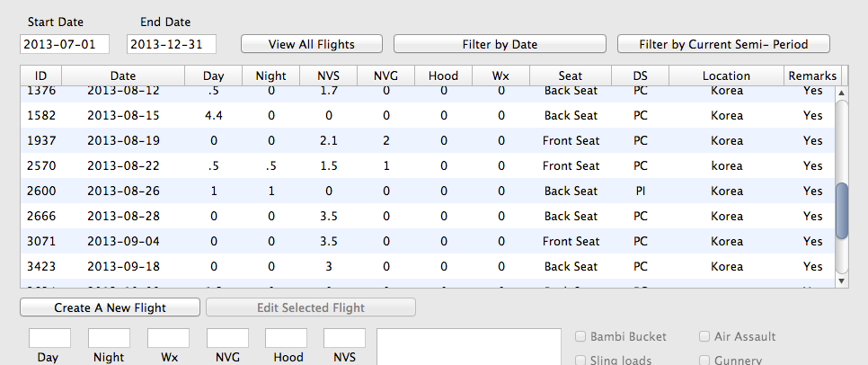The image size is (868, 365).
Task: Click the View All Flights button
Action: tap(312, 44)
